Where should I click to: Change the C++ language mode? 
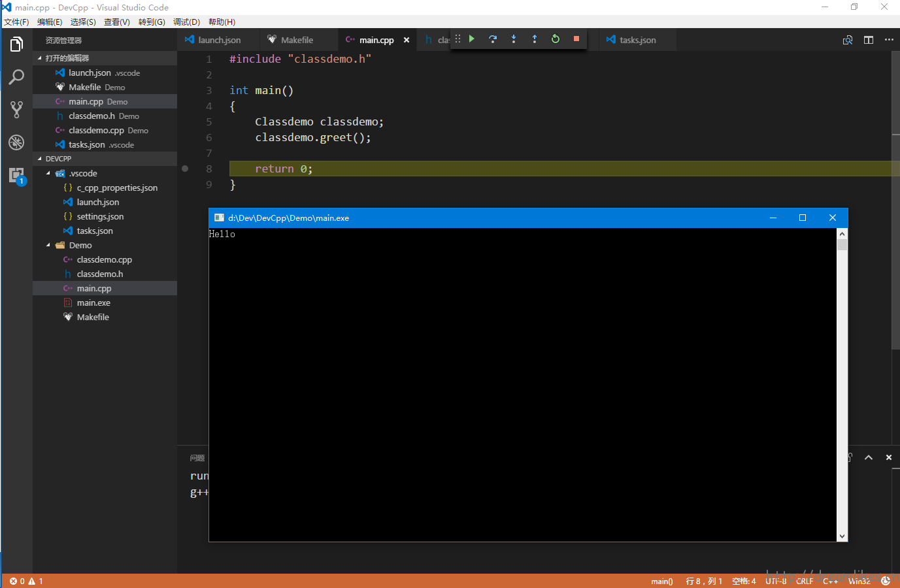click(830, 581)
